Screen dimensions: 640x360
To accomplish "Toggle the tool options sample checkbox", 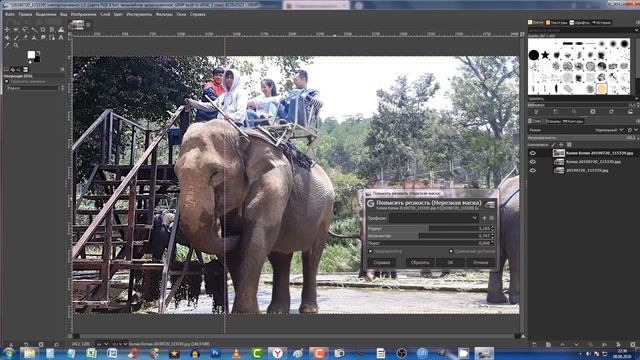I will [7, 81].
